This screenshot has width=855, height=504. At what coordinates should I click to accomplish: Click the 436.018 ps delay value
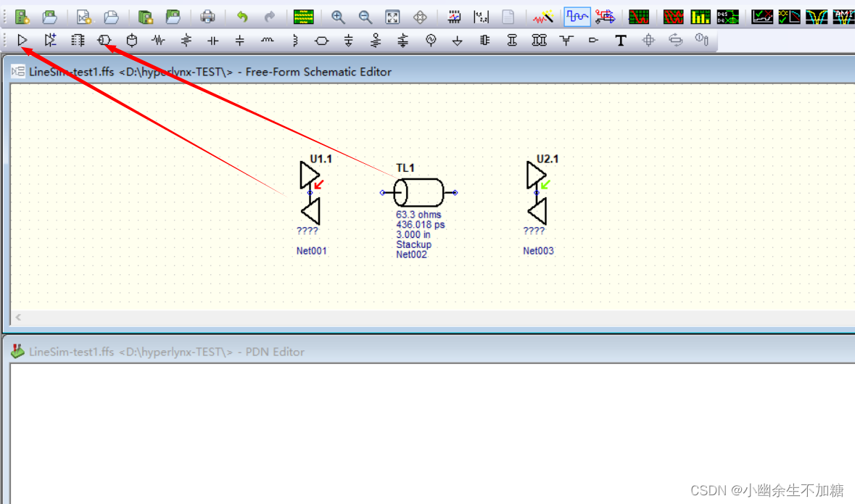[421, 224]
